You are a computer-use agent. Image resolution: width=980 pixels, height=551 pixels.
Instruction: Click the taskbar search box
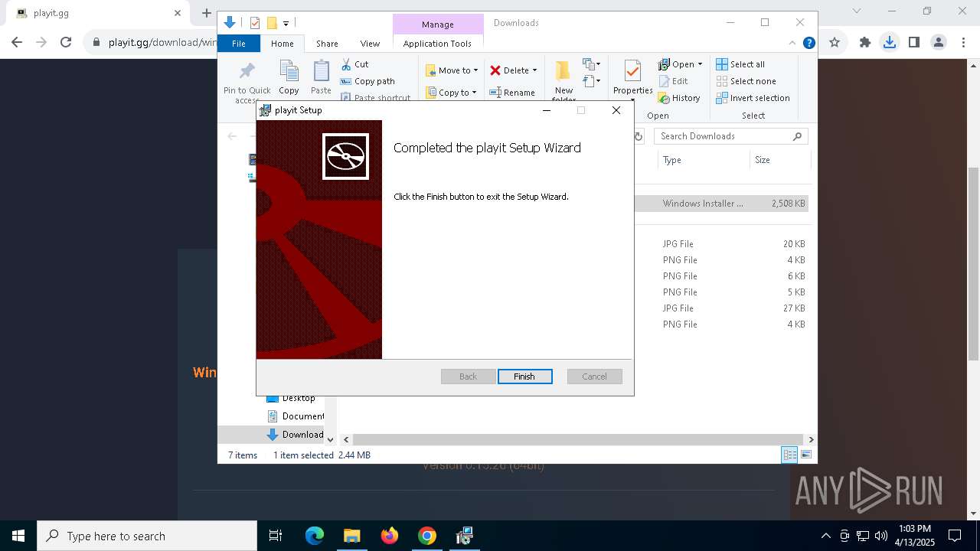pos(147,536)
